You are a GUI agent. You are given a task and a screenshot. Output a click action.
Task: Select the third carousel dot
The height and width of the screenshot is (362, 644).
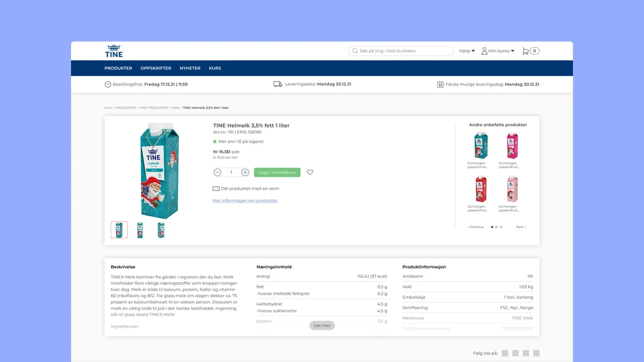pos(501,227)
